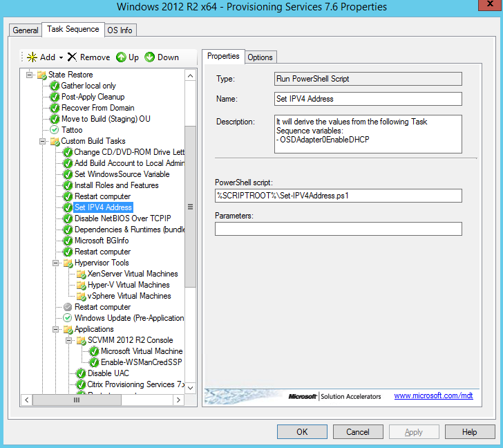Click the tree's scroll left arrow
This screenshot has height=448, width=503.
[x=27, y=400]
